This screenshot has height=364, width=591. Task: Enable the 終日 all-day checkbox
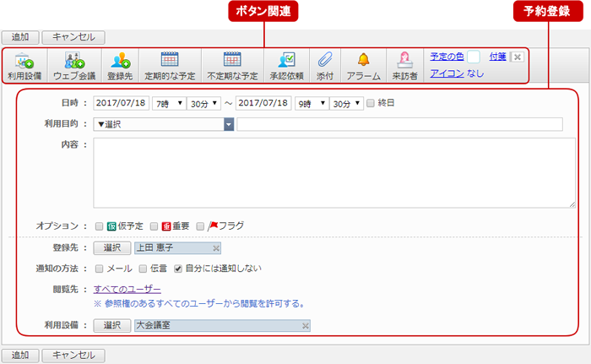coord(371,103)
